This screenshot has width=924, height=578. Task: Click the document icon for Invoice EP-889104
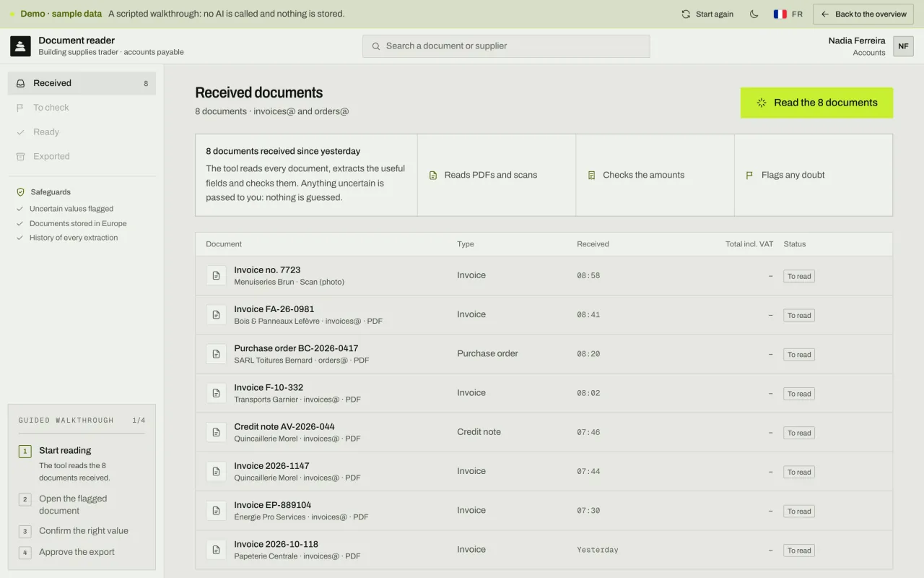click(x=216, y=510)
